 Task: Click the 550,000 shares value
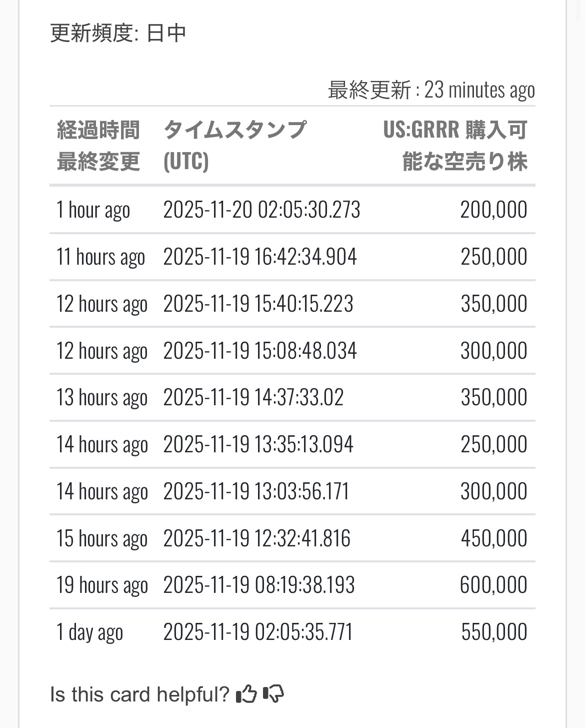click(x=494, y=632)
